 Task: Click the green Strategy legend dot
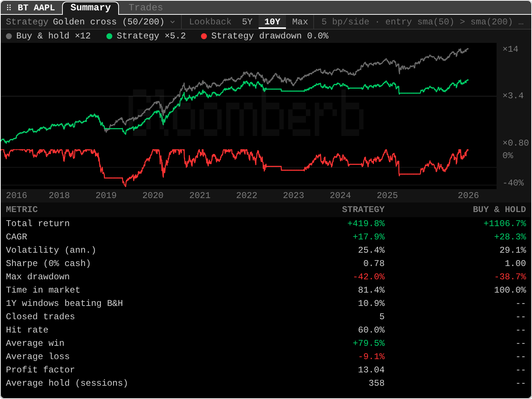point(109,36)
